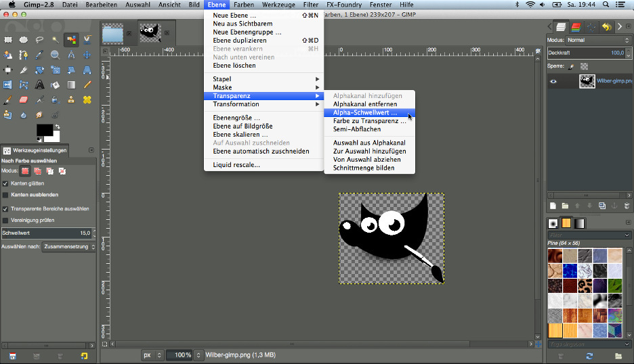Open Auswählen nach Zusammensetzung dropdown
This screenshot has width=634, height=364.
(68, 246)
